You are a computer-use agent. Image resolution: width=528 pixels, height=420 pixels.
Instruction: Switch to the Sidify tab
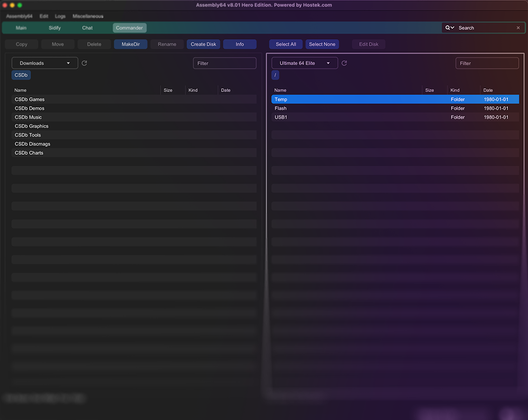(x=54, y=28)
